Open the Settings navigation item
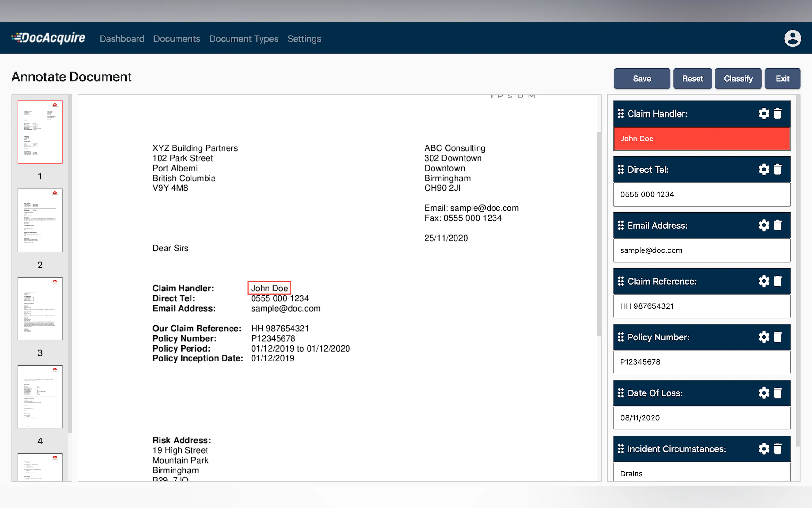The height and width of the screenshot is (508, 812). click(x=304, y=39)
